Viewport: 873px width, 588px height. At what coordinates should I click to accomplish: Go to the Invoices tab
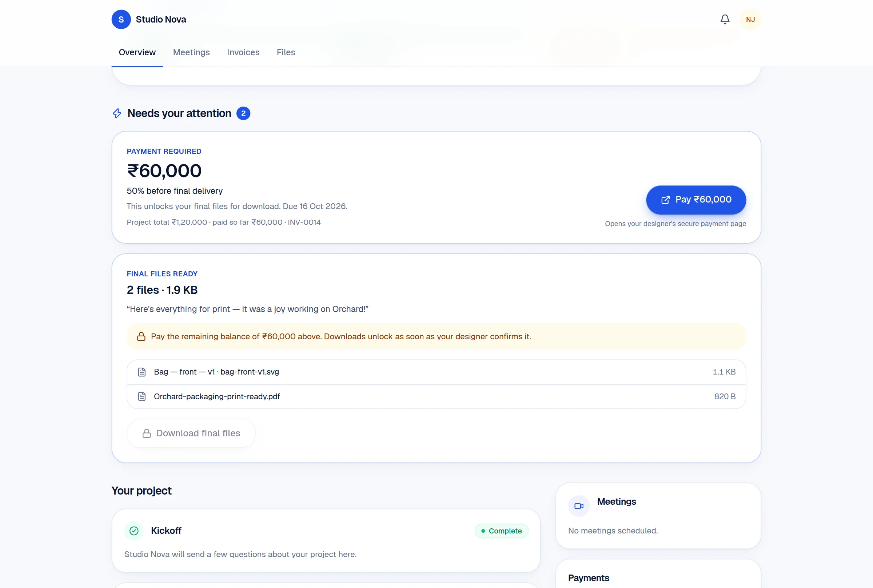[x=243, y=52]
